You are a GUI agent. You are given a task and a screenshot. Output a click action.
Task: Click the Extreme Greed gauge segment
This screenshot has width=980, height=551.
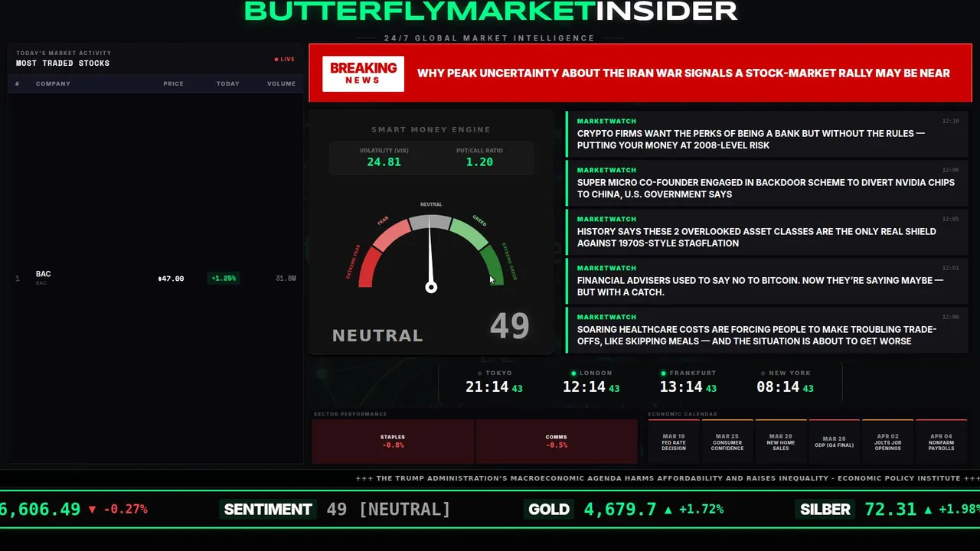[493, 266]
